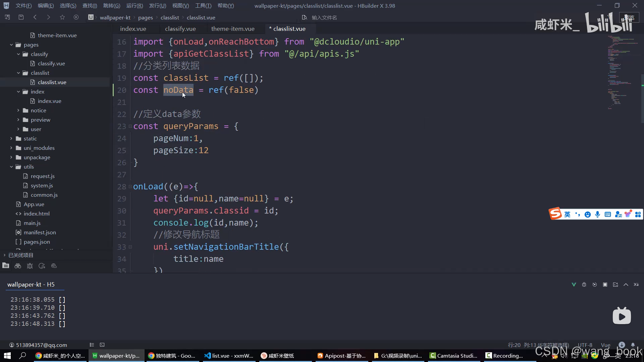Click the save icon in the top toolbar

coord(21,17)
